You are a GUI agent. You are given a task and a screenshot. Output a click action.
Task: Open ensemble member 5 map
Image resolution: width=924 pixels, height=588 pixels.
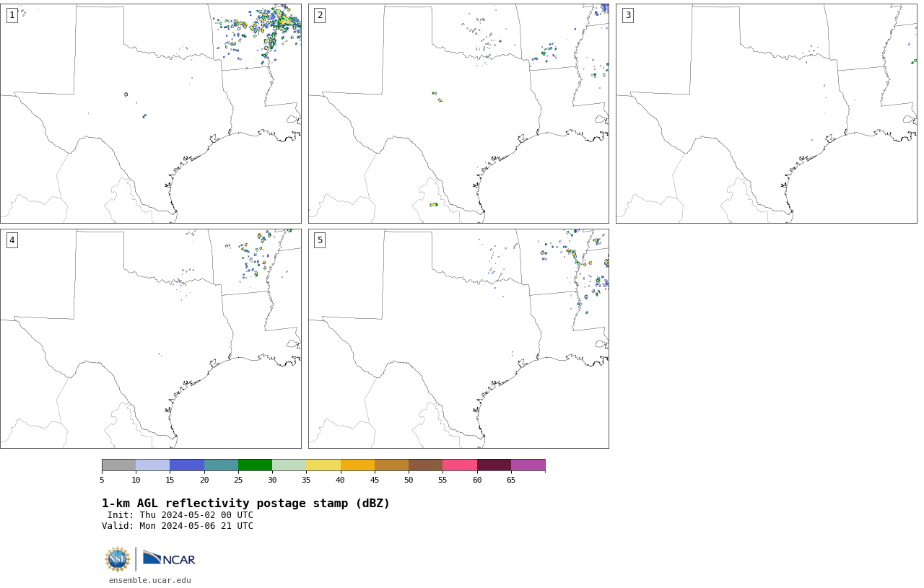pyautogui.click(x=458, y=338)
